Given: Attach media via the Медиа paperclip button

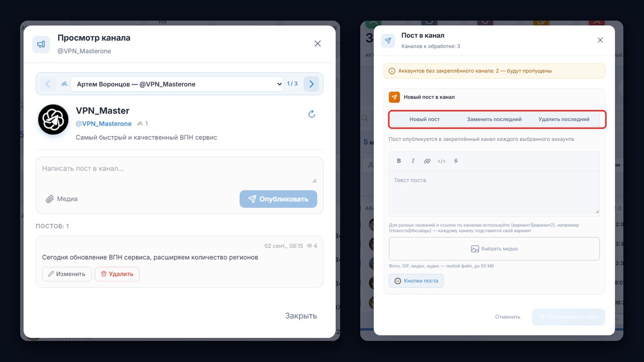Looking at the screenshot, I should [x=61, y=199].
